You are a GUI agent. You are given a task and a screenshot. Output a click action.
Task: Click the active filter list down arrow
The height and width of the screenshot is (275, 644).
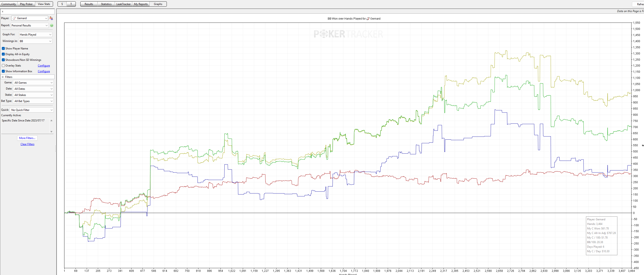click(x=51, y=132)
